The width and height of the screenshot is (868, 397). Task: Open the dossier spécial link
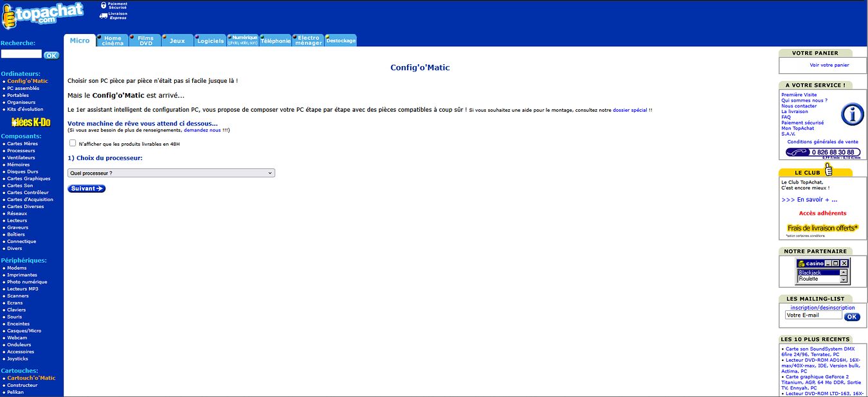[630, 110]
